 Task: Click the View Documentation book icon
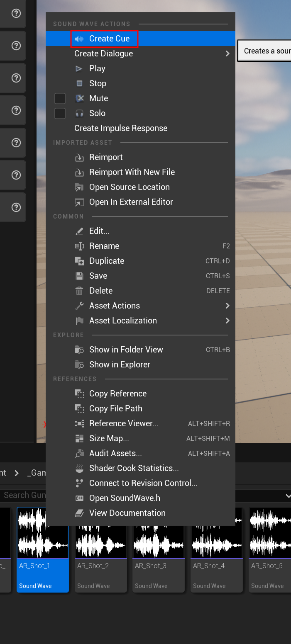pyautogui.click(x=79, y=513)
